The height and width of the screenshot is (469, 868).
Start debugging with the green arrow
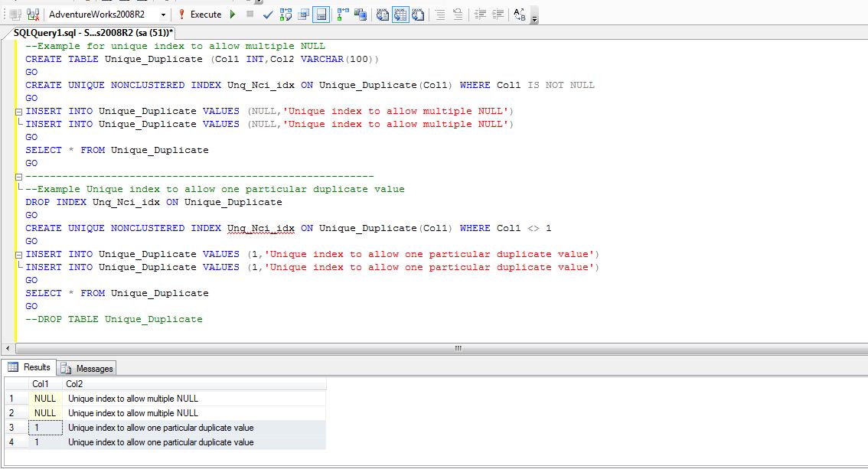point(232,14)
